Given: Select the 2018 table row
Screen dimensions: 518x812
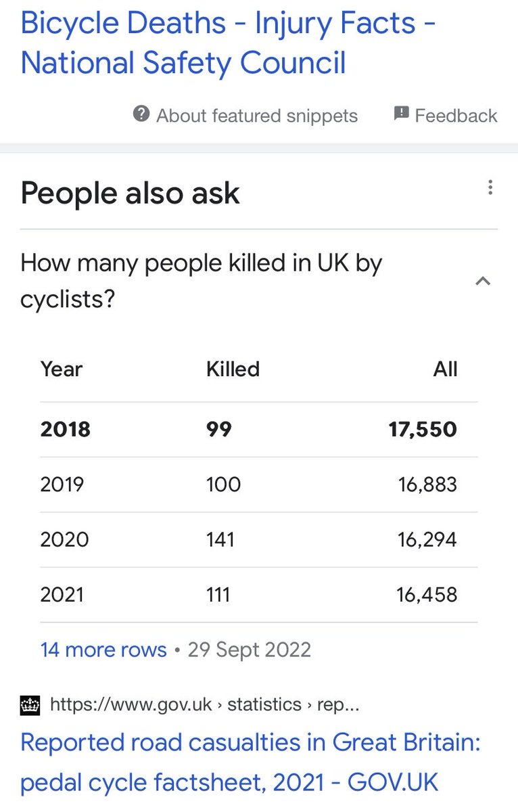Looking at the screenshot, I should (259, 430).
